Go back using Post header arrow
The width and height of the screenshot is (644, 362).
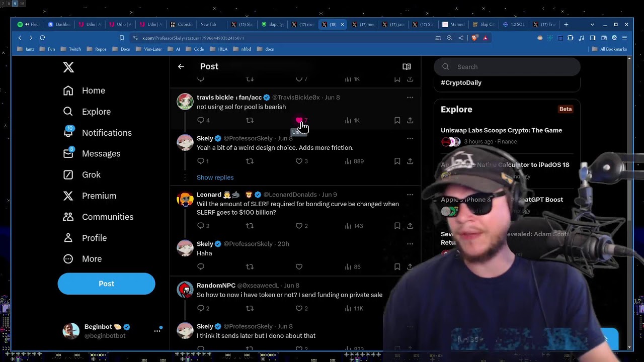tap(181, 66)
